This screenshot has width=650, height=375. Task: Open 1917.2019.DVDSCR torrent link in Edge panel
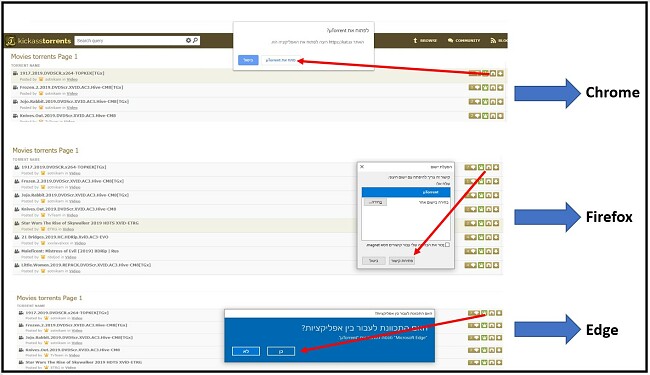tap(67, 313)
